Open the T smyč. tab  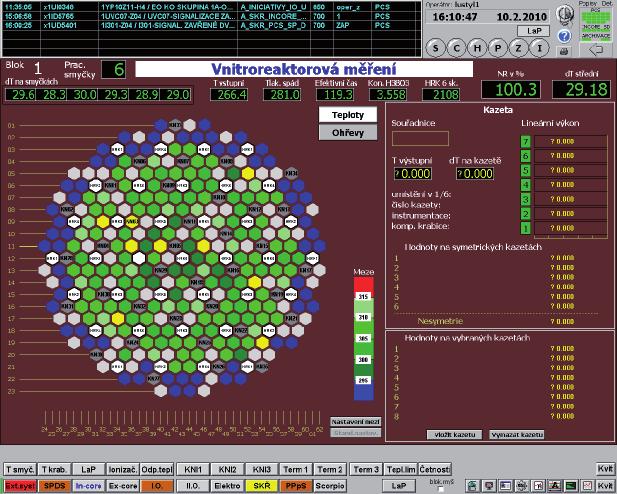click(20, 469)
